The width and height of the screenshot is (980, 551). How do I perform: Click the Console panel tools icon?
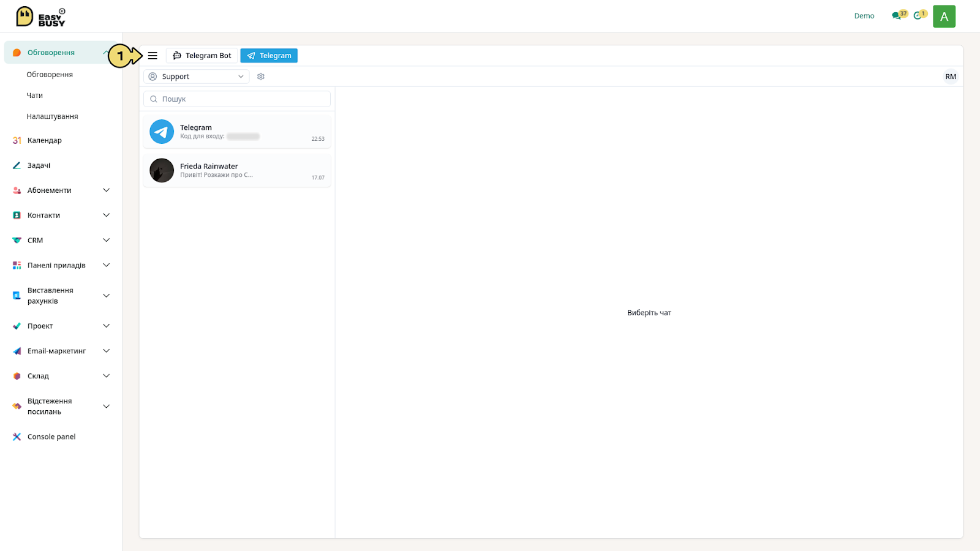click(17, 437)
